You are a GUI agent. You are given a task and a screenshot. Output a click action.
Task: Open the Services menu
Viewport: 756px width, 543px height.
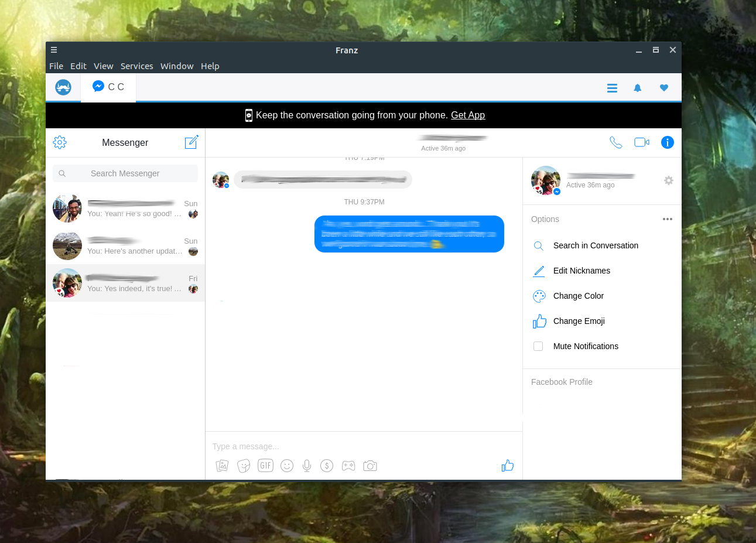point(137,66)
